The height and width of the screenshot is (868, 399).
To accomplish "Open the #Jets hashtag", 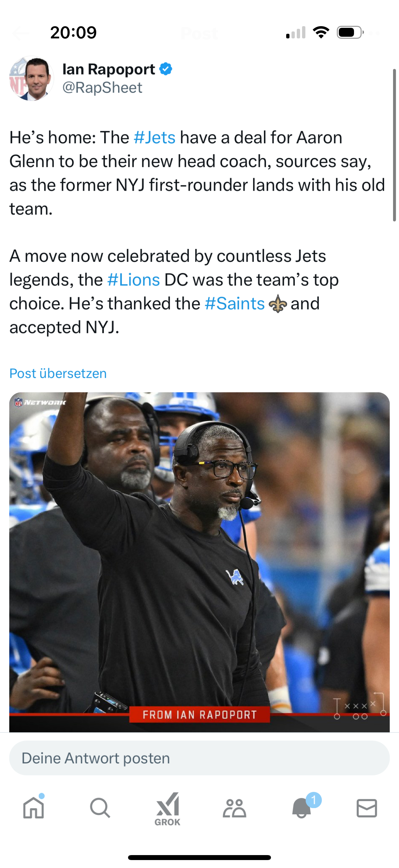I will [x=155, y=137].
